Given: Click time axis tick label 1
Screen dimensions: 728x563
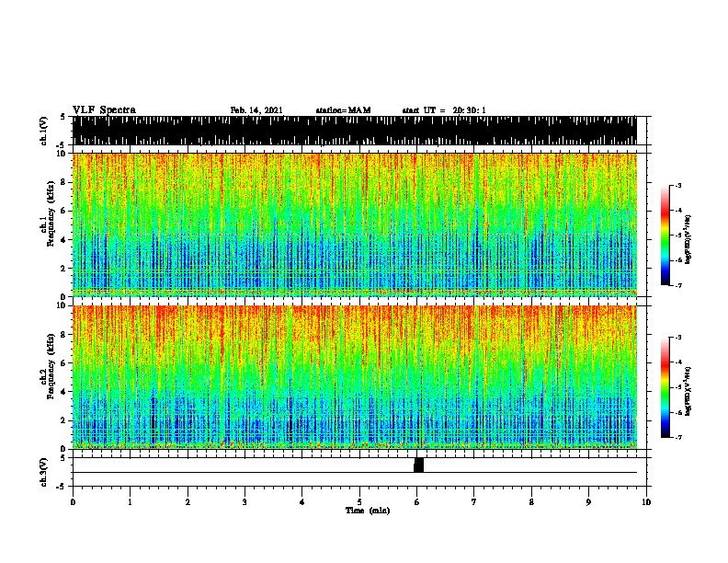Looking at the screenshot, I should 130,502.
